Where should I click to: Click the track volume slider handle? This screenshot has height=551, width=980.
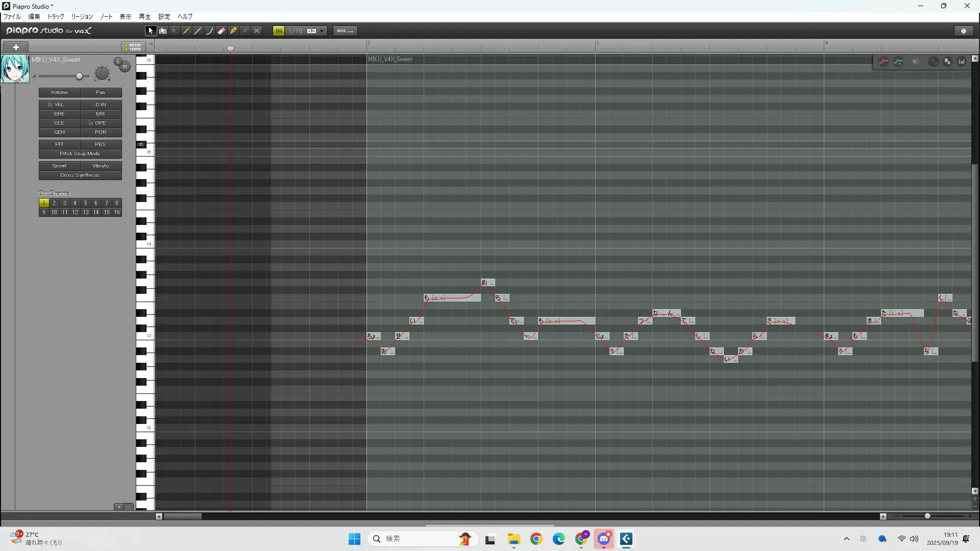pos(79,77)
